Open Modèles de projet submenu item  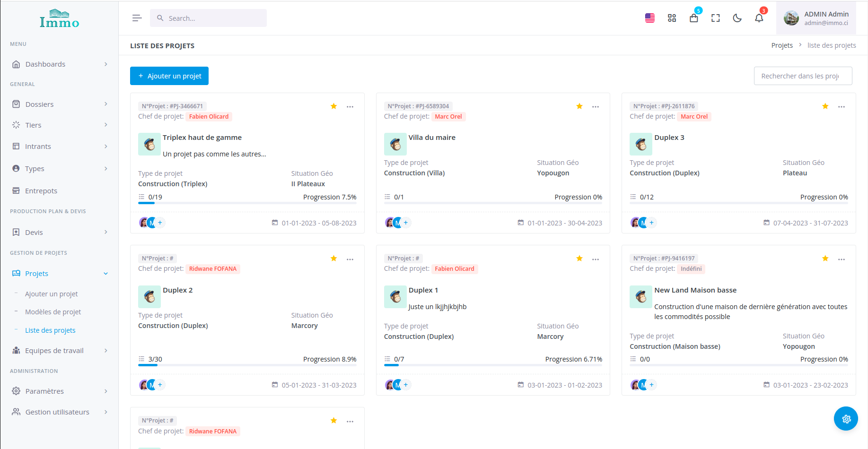[53, 312]
